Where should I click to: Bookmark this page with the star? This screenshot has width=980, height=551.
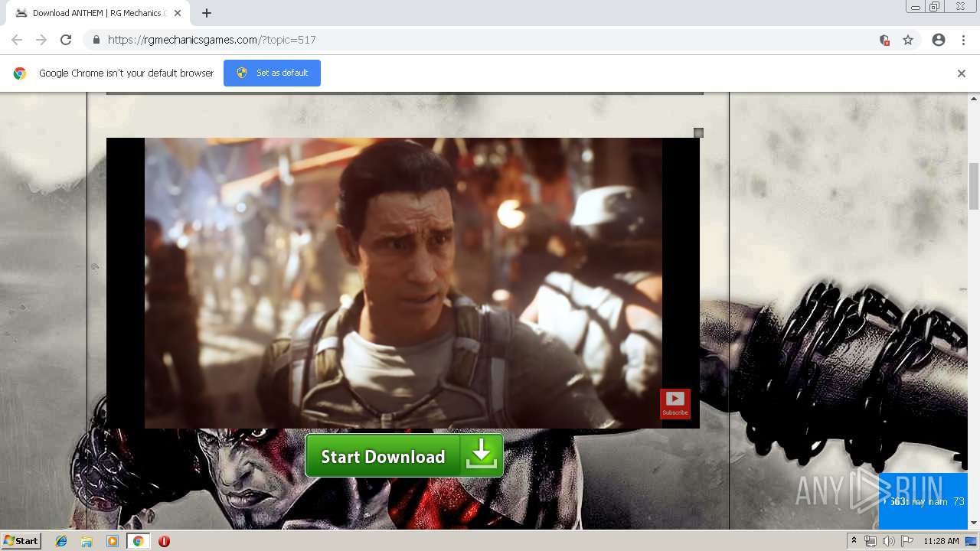(908, 40)
